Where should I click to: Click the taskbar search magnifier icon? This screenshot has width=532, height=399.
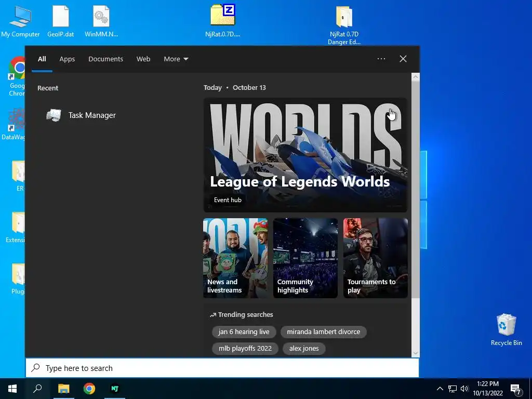pyautogui.click(x=37, y=389)
